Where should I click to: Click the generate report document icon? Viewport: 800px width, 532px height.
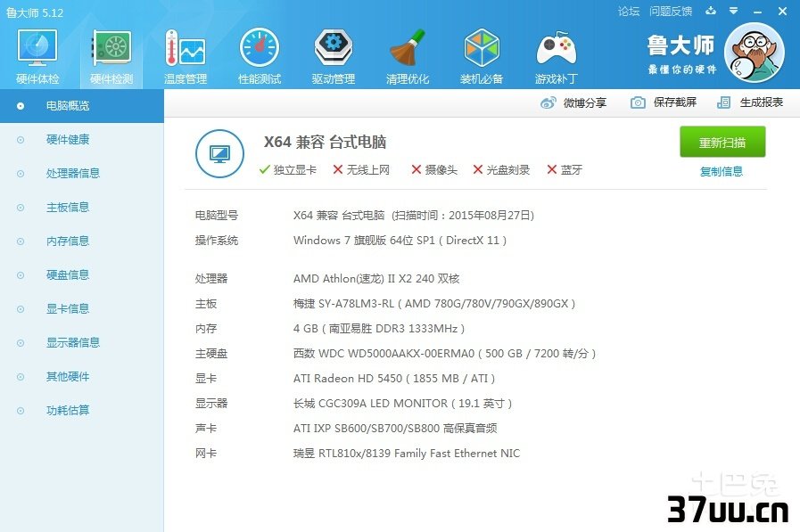coord(723,102)
